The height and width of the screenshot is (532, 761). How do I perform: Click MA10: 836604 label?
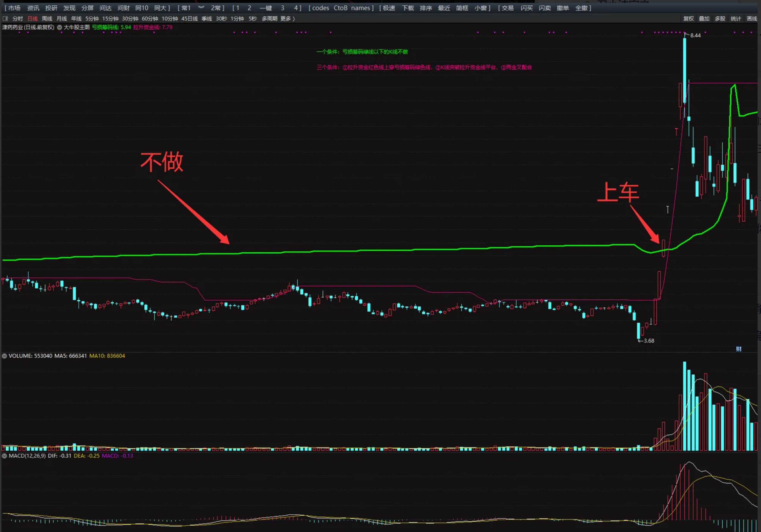[107, 356]
